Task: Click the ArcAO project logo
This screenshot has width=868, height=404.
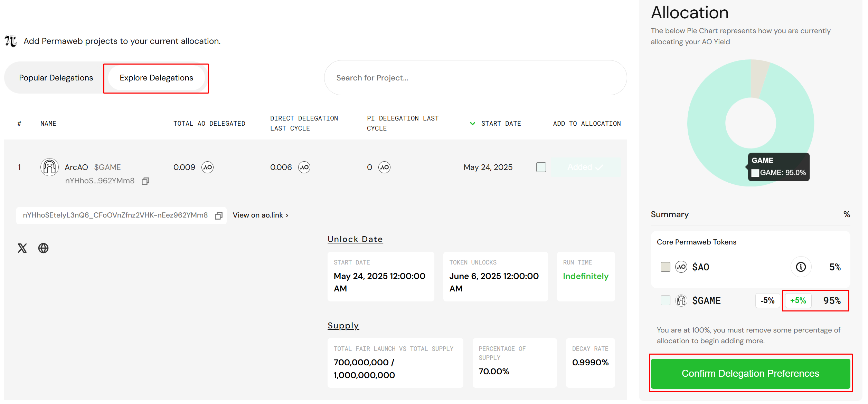Action: [x=49, y=167]
